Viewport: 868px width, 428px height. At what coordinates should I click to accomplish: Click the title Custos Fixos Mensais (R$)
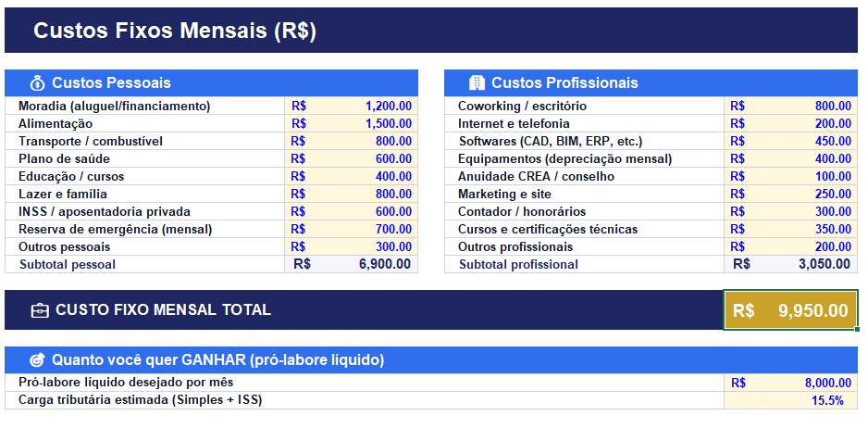pos(175,31)
